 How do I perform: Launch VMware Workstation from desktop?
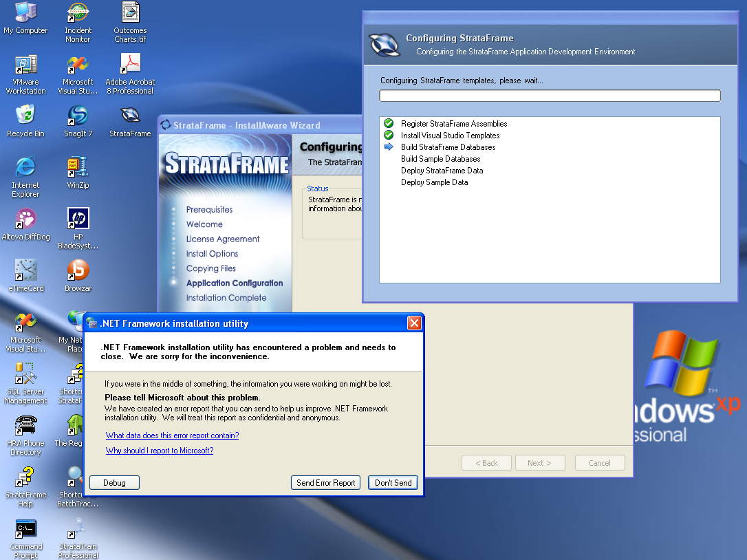tap(25, 65)
